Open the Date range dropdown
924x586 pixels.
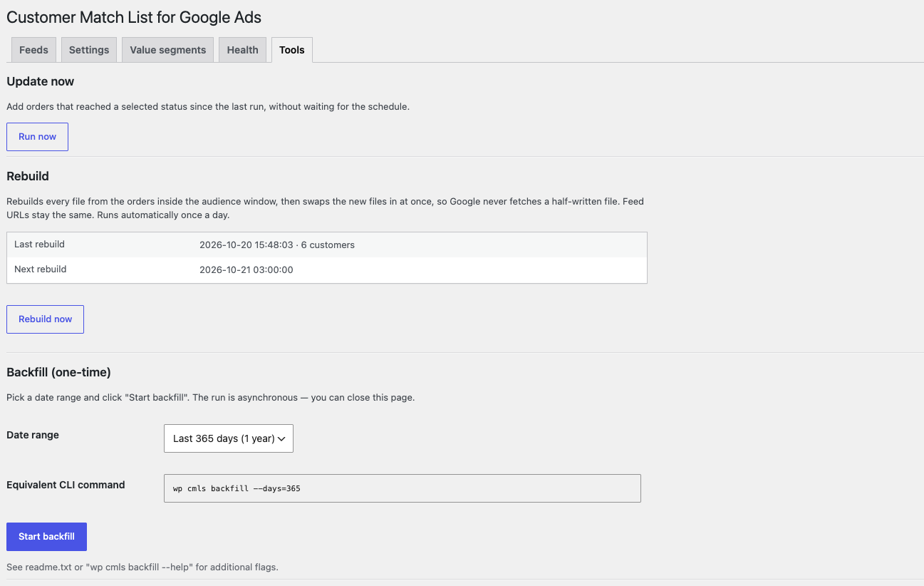click(229, 438)
